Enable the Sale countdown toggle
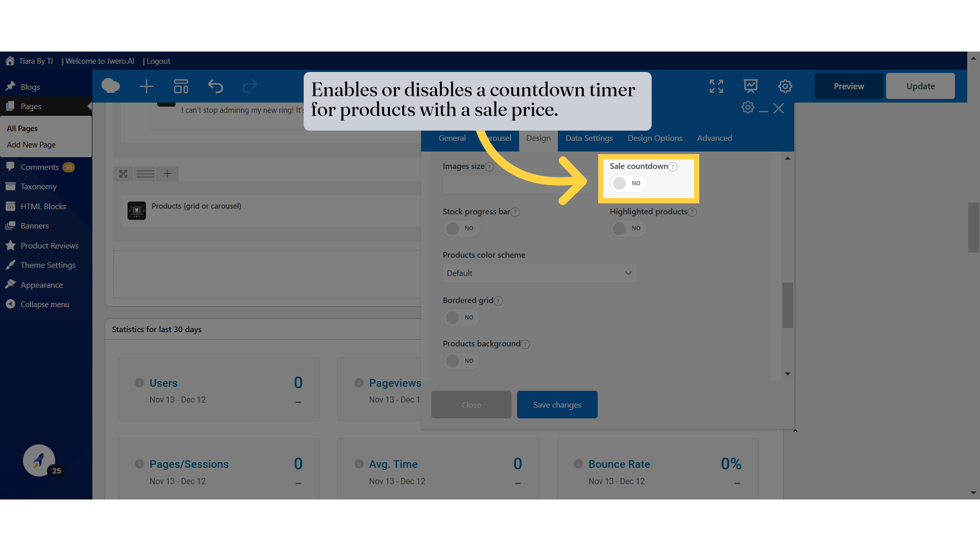The image size is (980, 551). click(628, 183)
